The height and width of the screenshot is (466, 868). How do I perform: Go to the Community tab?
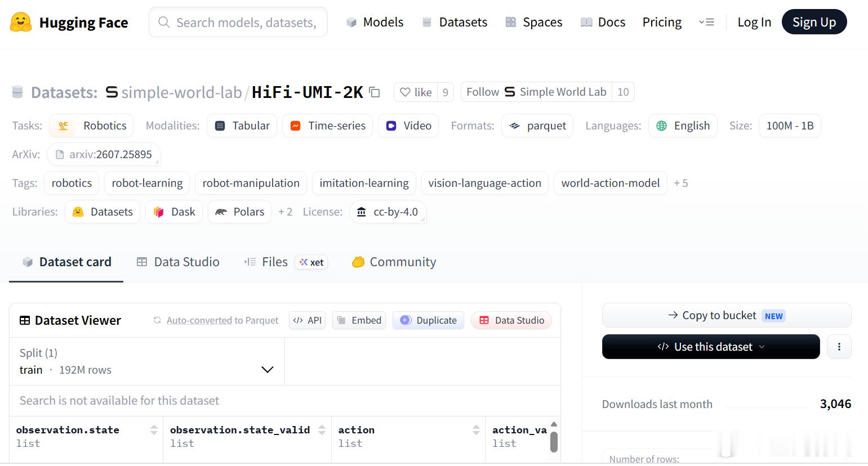pyautogui.click(x=394, y=262)
